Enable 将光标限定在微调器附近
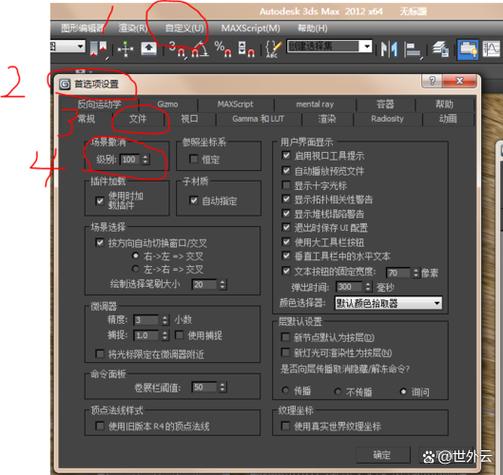 click(x=100, y=353)
